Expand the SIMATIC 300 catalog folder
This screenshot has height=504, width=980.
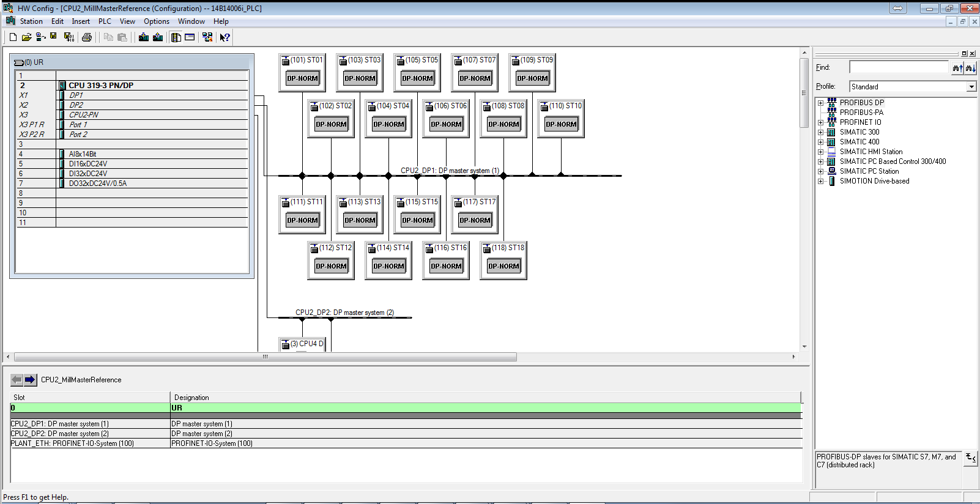pos(821,132)
